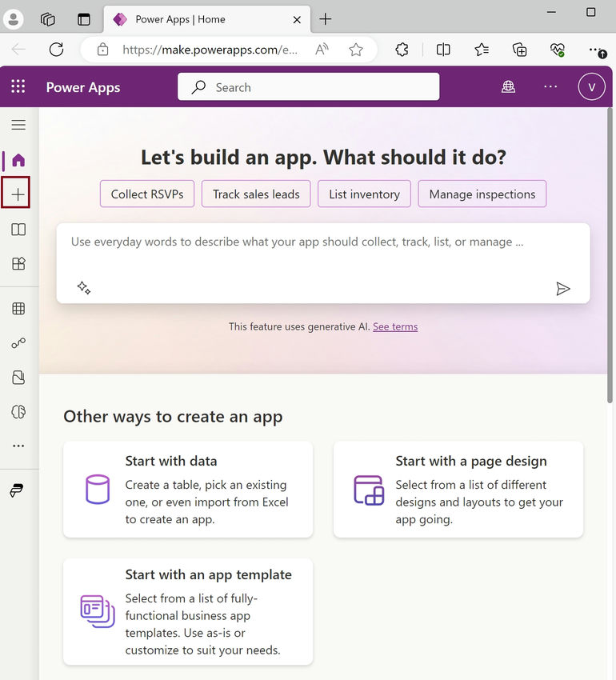Open the environment picker globe icon
616x680 pixels.
click(x=508, y=86)
